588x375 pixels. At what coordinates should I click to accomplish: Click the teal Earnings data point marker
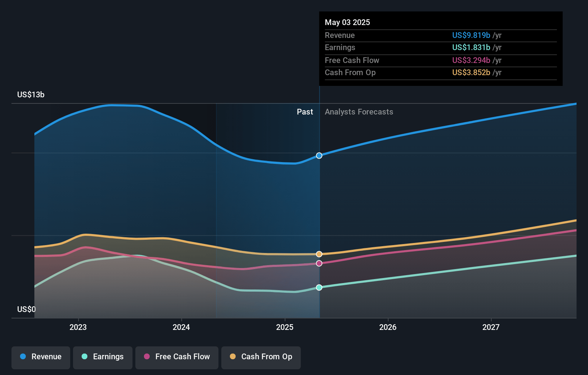click(319, 287)
